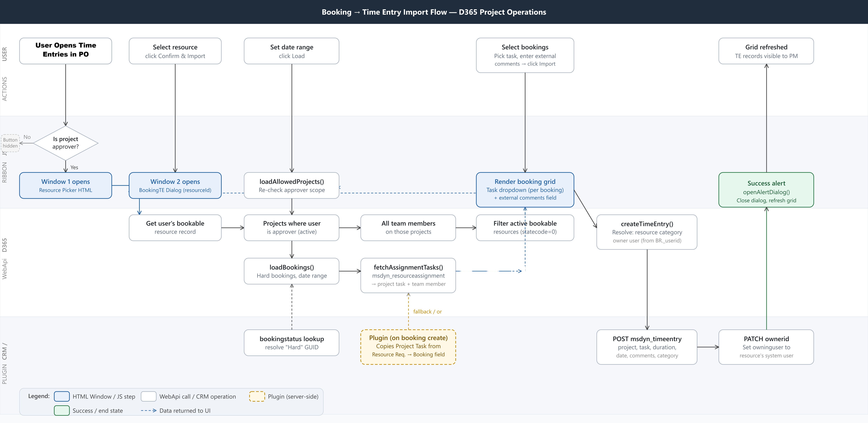868x423 pixels.
Task: Click the 'USER' swimlane label
Action: click(4, 54)
